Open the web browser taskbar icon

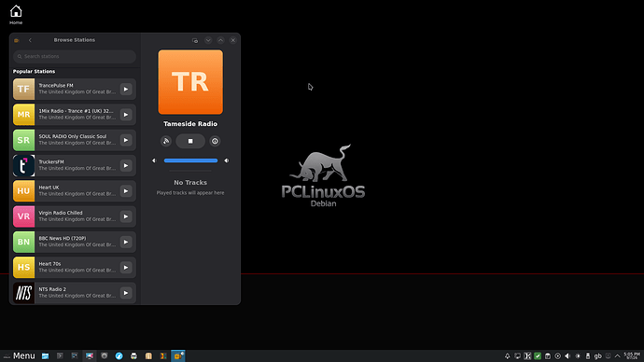pyautogui.click(x=119, y=355)
